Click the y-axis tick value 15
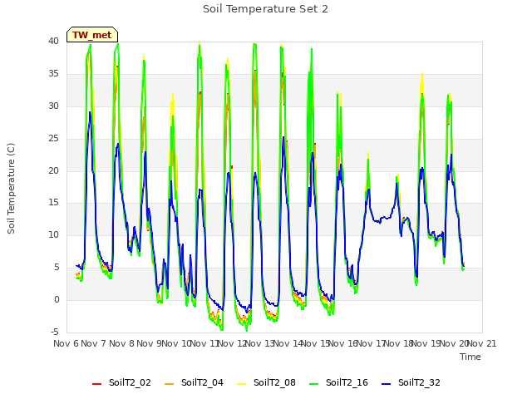Screen dimensions: 532x399 [x=53, y=203]
